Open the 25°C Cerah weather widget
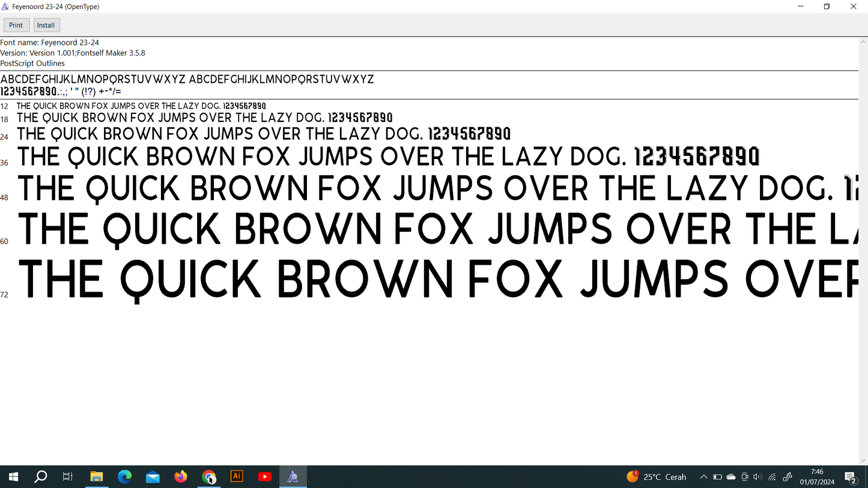Image resolution: width=868 pixels, height=488 pixels. point(657,477)
